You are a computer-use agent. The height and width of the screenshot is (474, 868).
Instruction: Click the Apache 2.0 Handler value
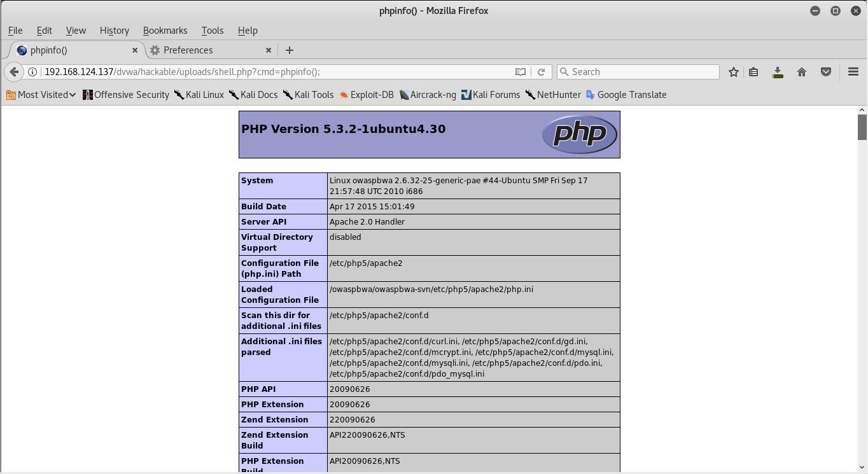pyautogui.click(x=367, y=222)
